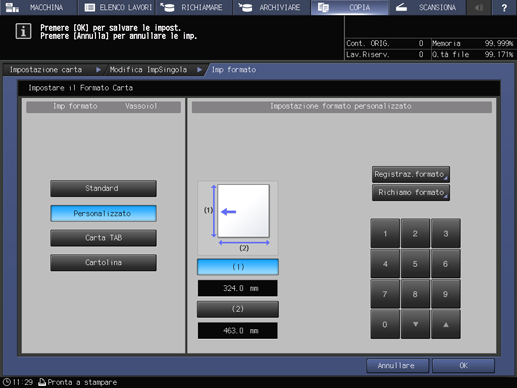This screenshot has width=517, height=388.
Task: Open Richiamo formato
Action: coord(411,192)
